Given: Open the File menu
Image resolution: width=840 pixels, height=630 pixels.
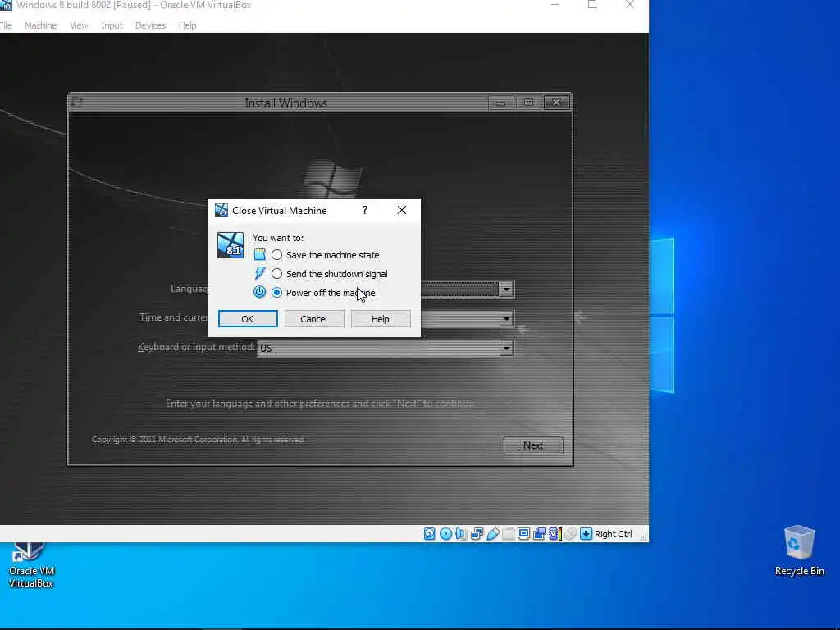Looking at the screenshot, I should 6,25.
